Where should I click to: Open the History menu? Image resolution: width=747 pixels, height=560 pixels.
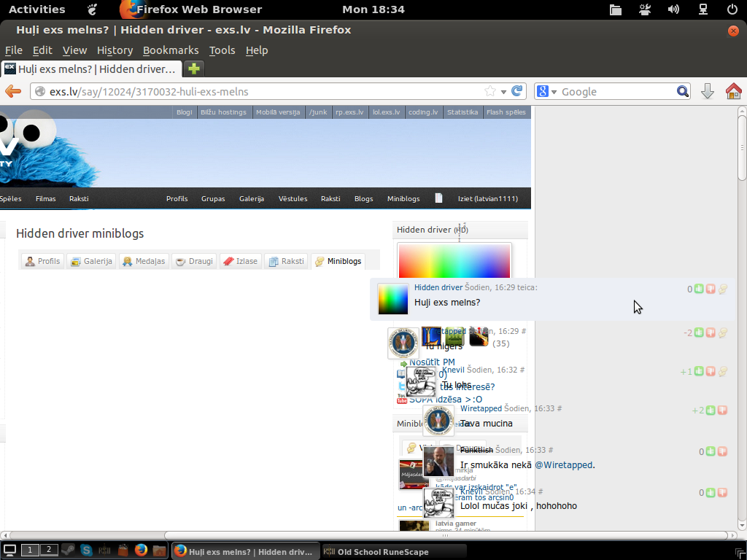point(115,50)
